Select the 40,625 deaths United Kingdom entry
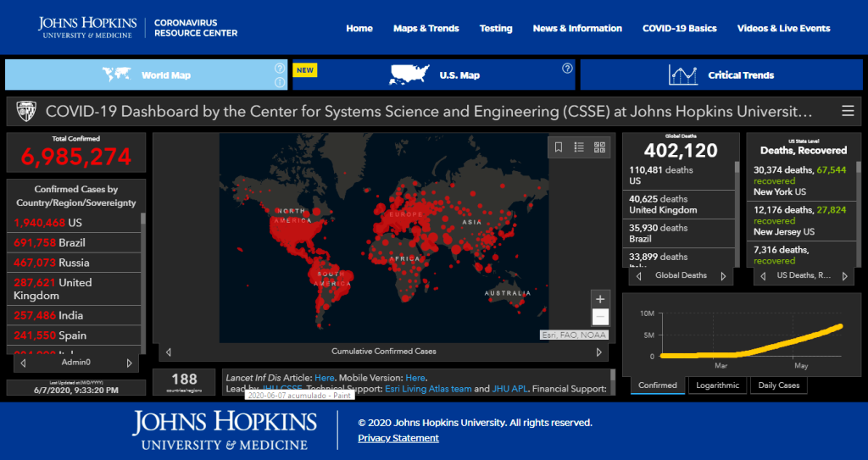This screenshot has height=460, width=868. (x=681, y=204)
